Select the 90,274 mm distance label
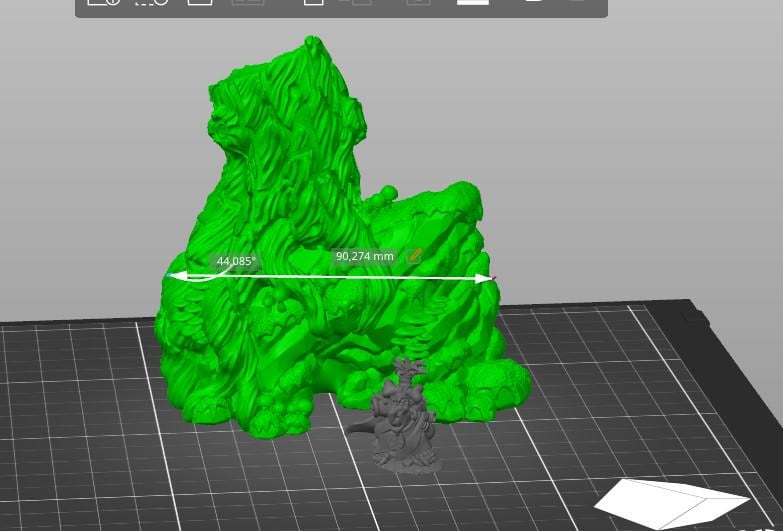This screenshot has width=783, height=531. (x=364, y=256)
